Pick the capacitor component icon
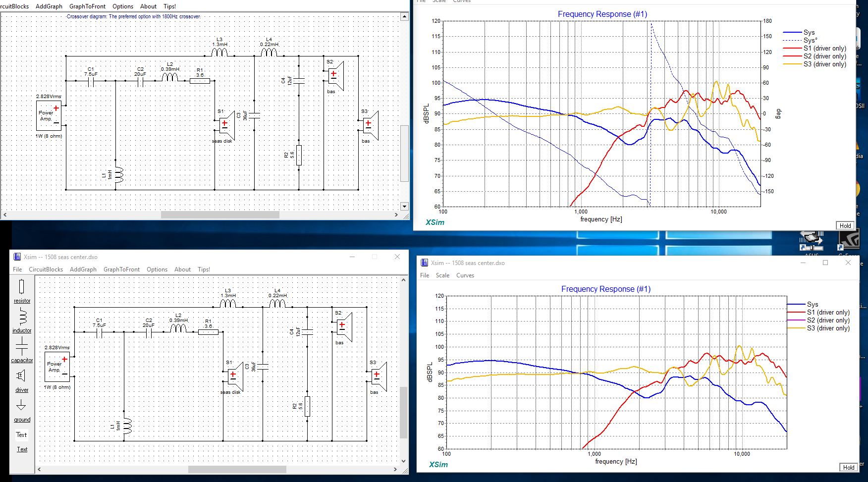Viewport: 868px width, 482px height. tap(22, 345)
